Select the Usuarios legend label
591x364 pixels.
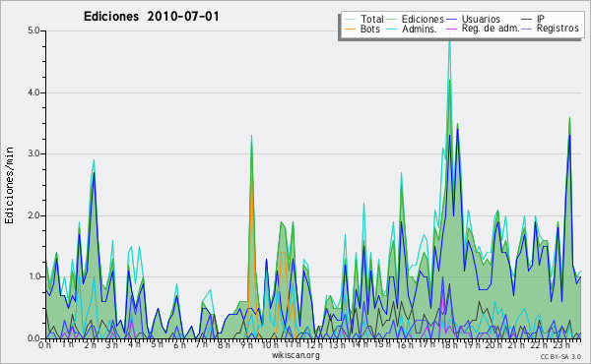pos(481,19)
